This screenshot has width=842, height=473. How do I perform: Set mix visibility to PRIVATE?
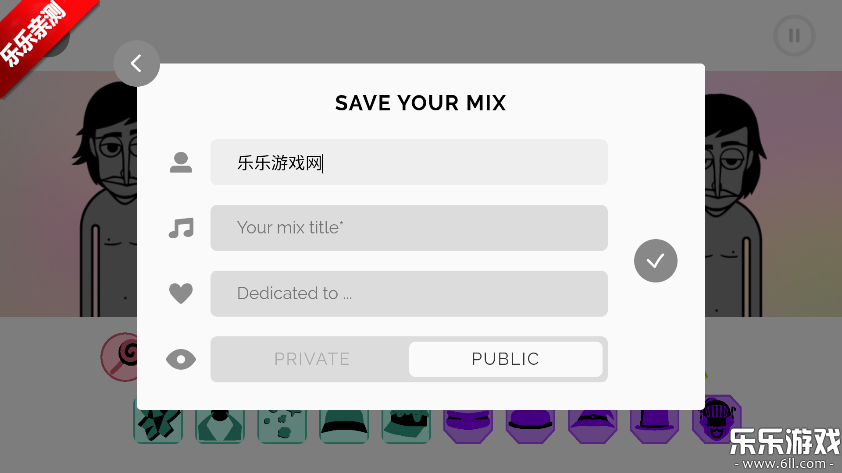point(312,359)
